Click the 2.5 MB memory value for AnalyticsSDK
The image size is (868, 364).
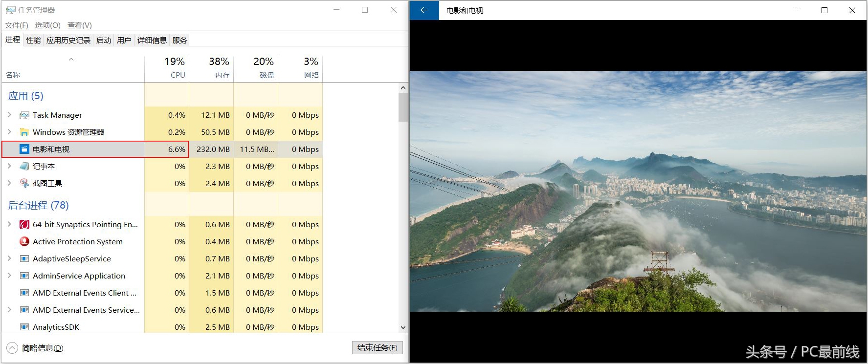click(x=217, y=327)
